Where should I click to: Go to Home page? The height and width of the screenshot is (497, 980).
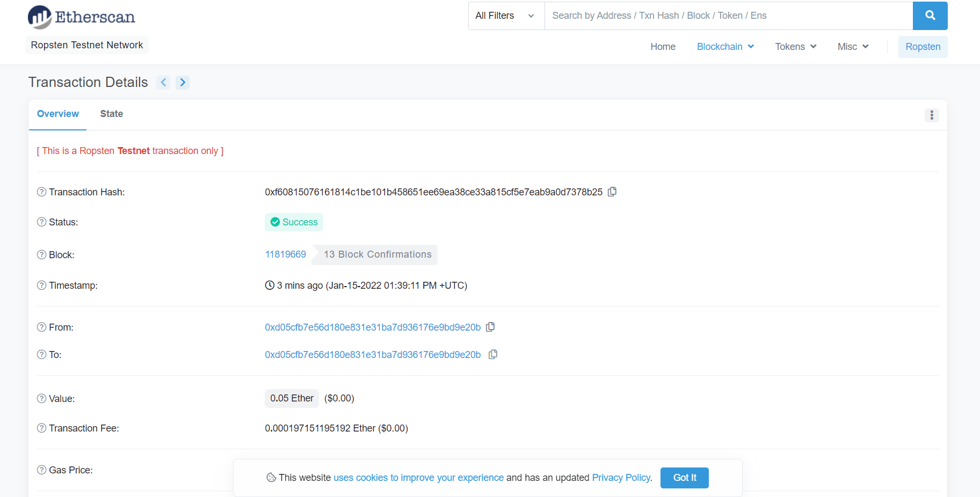pyautogui.click(x=663, y=47)
